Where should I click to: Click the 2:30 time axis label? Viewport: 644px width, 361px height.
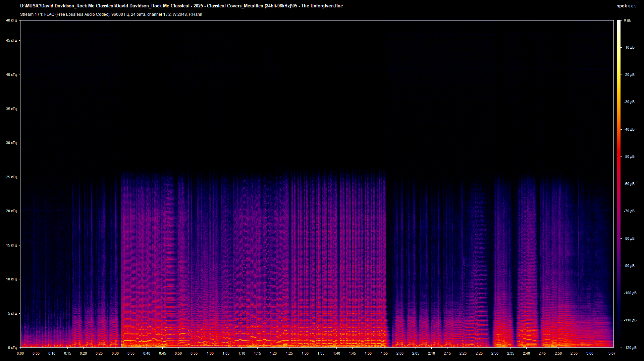495,353
